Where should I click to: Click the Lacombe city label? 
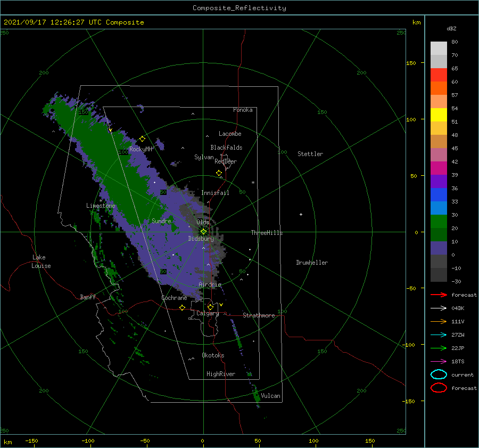coord(230,134)
